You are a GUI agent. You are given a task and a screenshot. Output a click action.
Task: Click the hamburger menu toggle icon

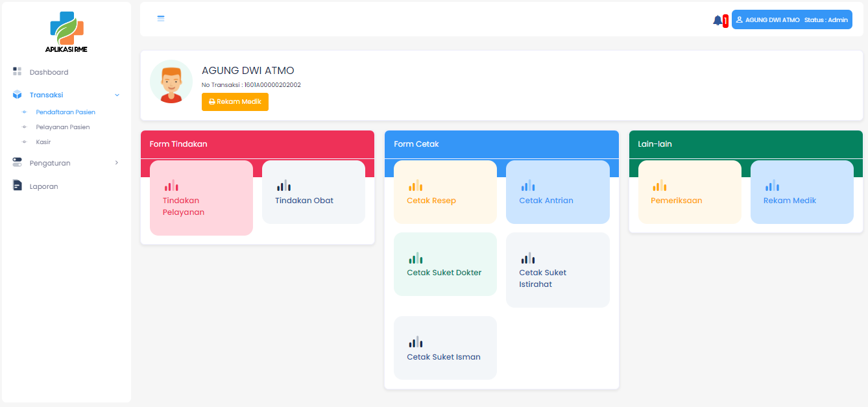(x=161, y=19)
